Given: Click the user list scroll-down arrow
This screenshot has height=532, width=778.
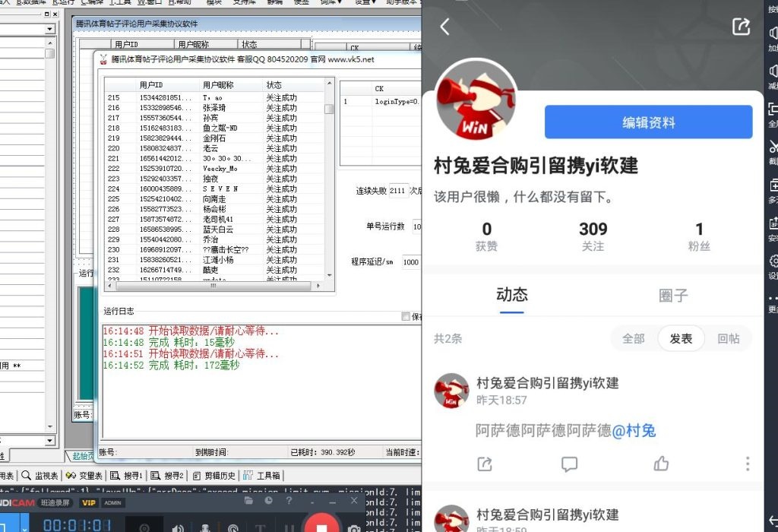Looking at the screenshot, I should point(329,275).
